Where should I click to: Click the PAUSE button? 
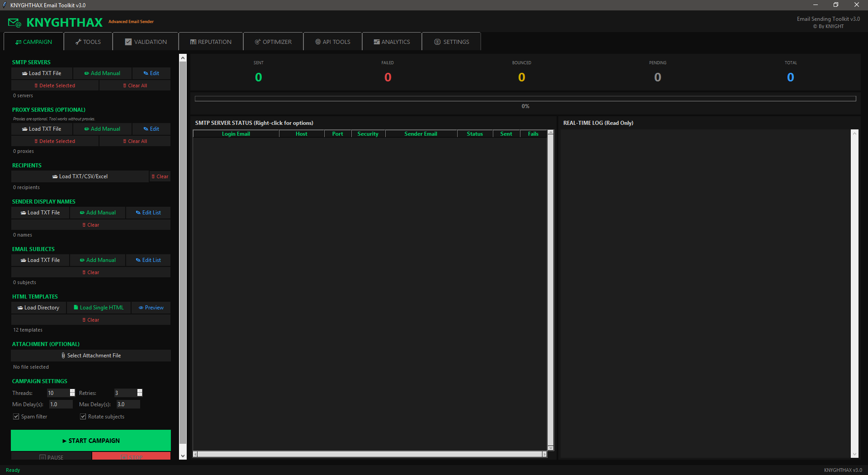52,456
